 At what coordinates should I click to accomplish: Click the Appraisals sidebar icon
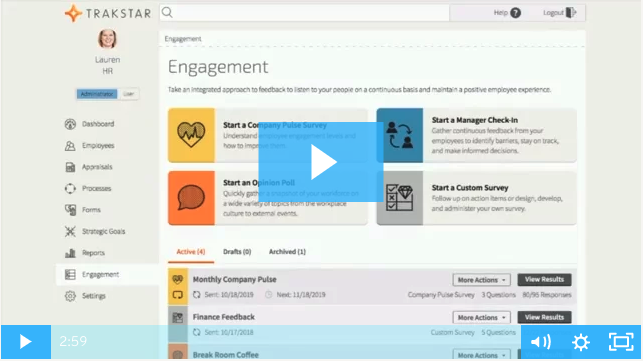(x=70, y=167)
